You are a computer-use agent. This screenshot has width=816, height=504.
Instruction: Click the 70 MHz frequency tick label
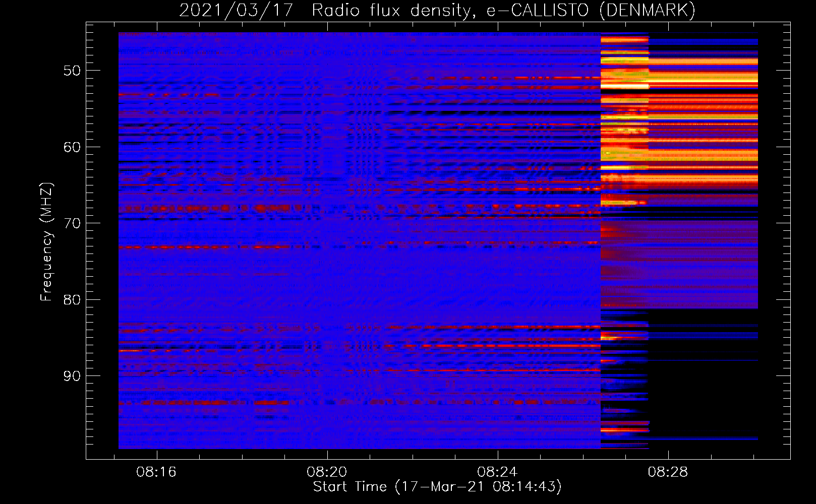[x=72, y=223]
